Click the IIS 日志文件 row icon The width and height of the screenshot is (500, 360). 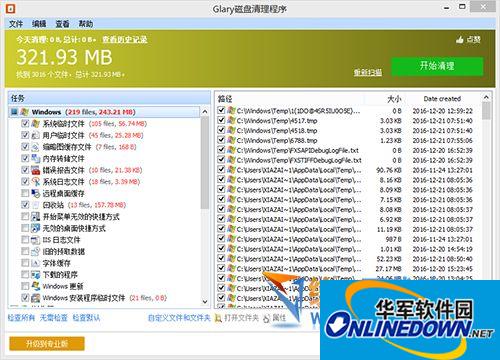pos(35,240)
